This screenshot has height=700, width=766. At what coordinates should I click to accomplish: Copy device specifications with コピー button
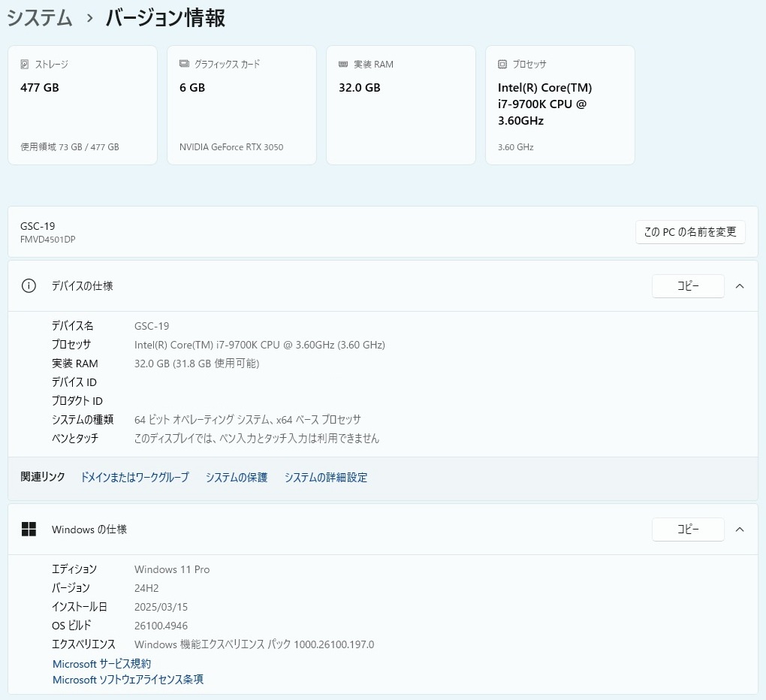[x=687, y=286]
